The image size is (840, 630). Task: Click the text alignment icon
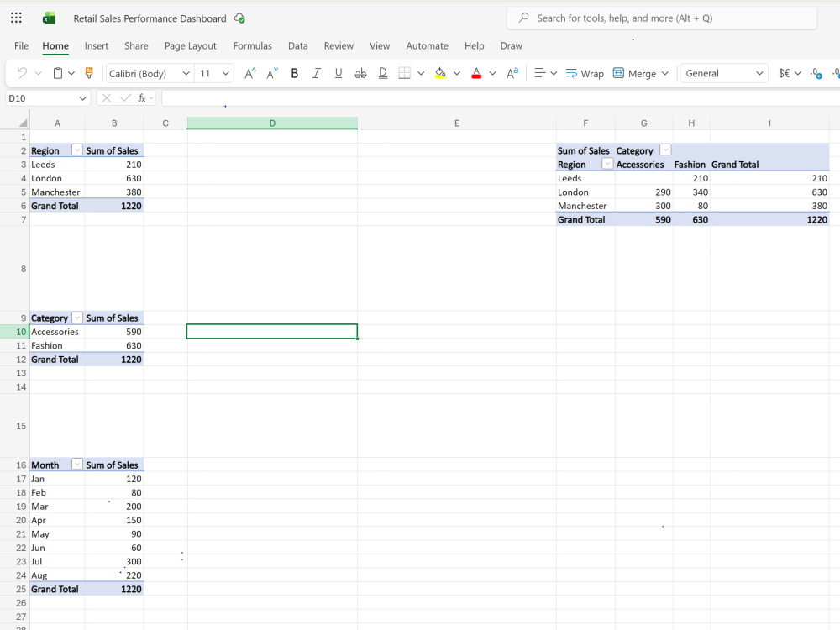pyautogui.click(x=540, y=73)
